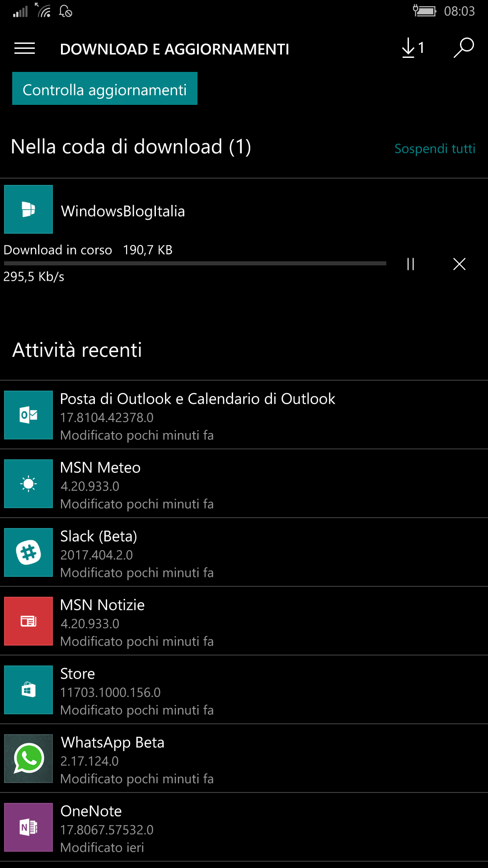The width and height of the screenshot is (488, 868).
Task: Tap the notification bell status icon
Action: [x=66, y=11]
